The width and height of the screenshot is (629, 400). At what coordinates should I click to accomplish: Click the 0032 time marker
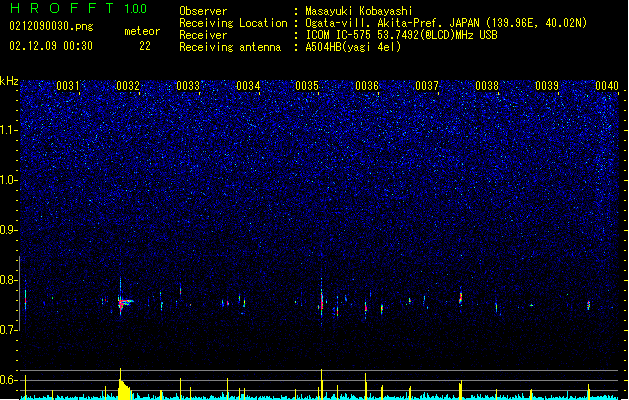pos(128,86)
